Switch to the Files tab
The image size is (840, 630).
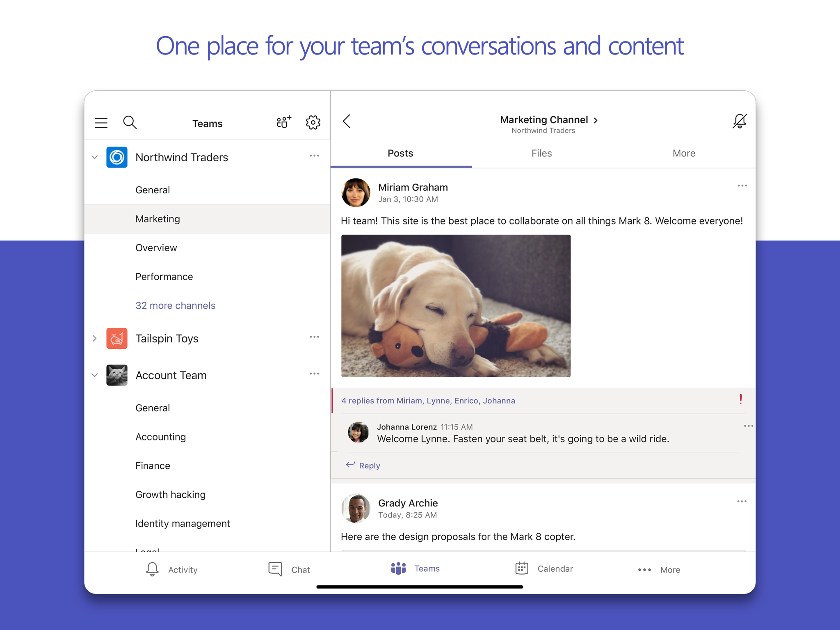point(541,153)
